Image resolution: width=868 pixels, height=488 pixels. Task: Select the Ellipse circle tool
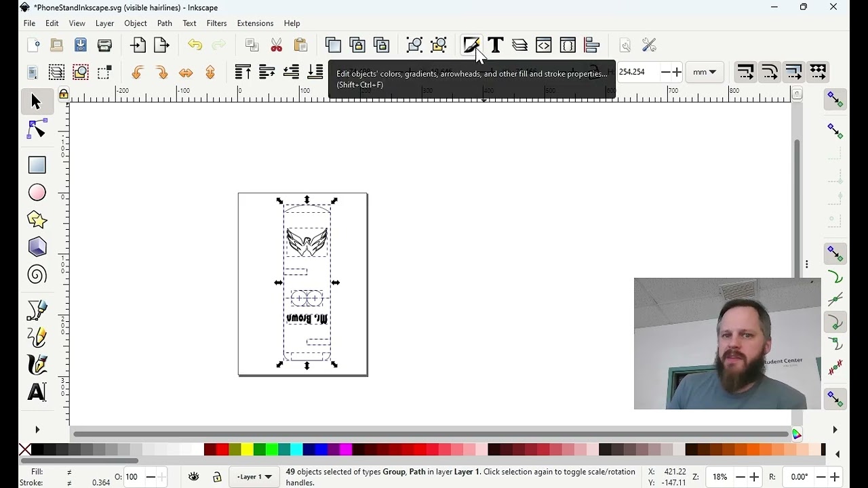pyautogui.click(x=37, y=192)
